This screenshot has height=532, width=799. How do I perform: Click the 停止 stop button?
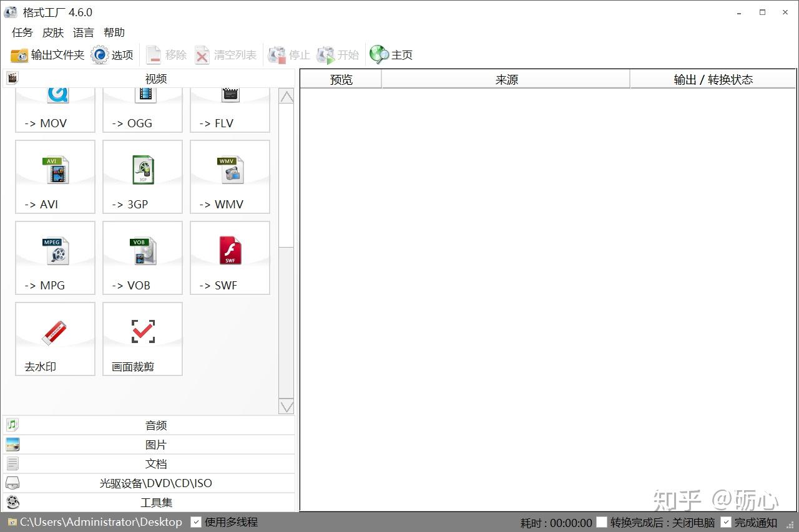(x=289, y=55)
